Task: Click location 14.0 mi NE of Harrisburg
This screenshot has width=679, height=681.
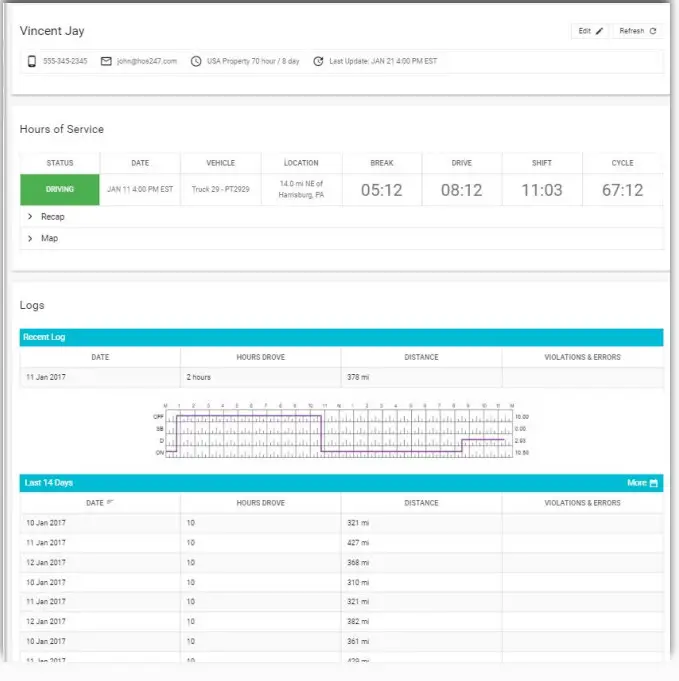Action: pos(301,189)
